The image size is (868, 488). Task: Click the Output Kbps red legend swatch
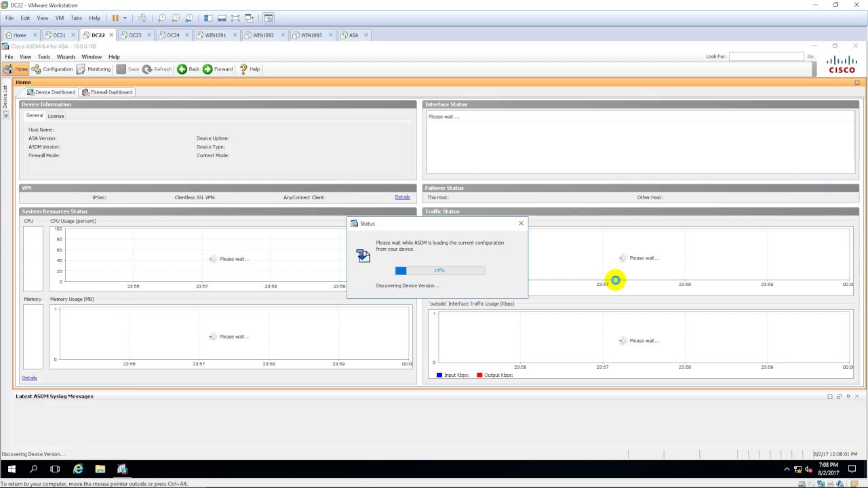(x=479, y=375)
